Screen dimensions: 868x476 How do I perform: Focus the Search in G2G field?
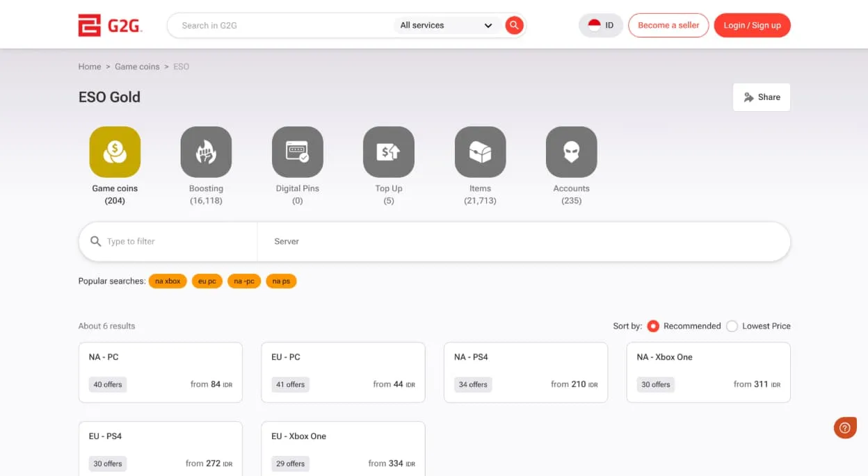coord(282,26)
